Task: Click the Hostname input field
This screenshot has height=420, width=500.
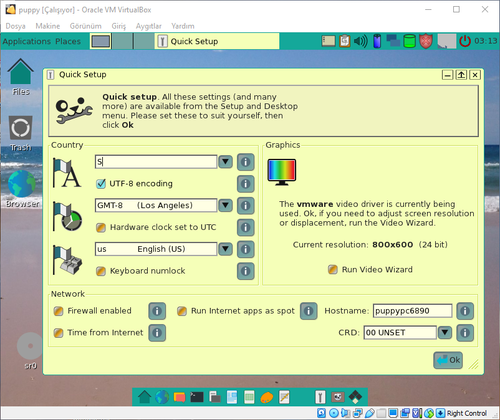Action: [x=412, y=311]
